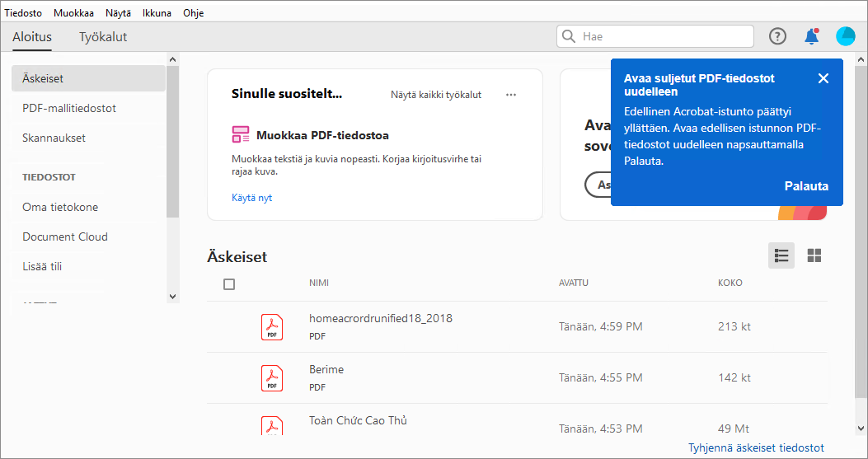Tick the select-all checkbox in file list
The width and height of the screenshot is (868, 459).
[229, 283]
